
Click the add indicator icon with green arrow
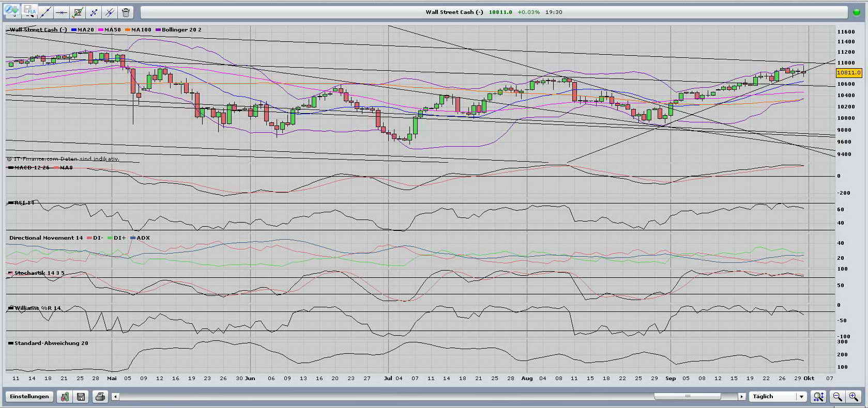(x=12, y=11)
